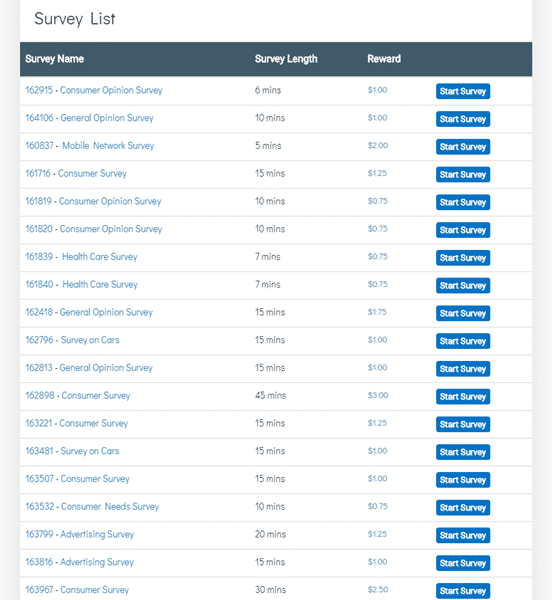Start the 161840 Health Care Survey
Screen dimensions: 552x600
point(463,285)
